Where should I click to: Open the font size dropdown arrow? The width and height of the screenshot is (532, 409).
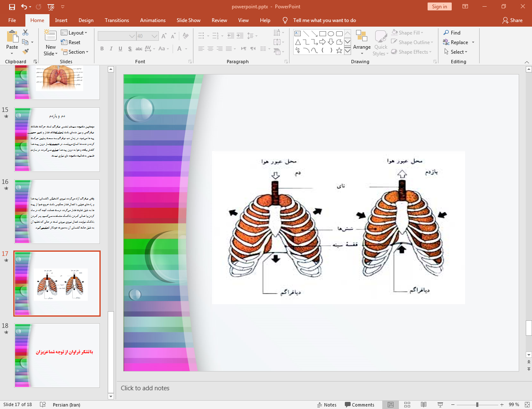(x=154, y=36)
